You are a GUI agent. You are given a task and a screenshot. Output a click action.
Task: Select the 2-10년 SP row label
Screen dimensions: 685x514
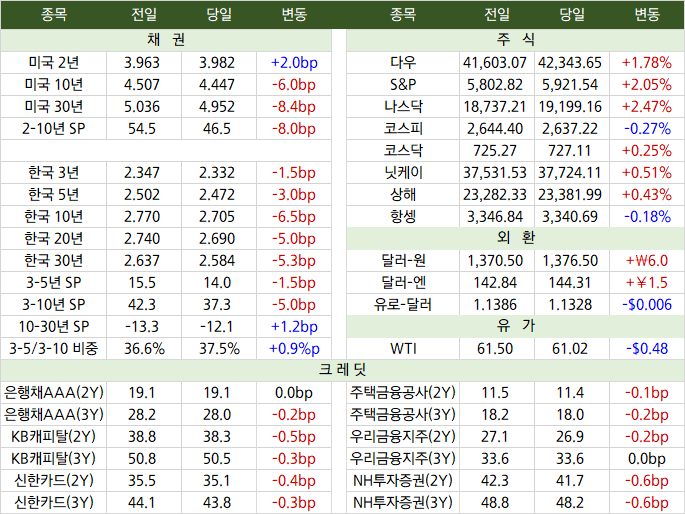53,129
